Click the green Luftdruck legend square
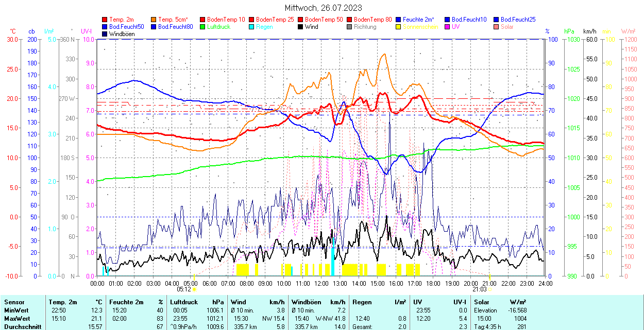The width and height of the screenshot is (644, 330). tap(203, 27)
